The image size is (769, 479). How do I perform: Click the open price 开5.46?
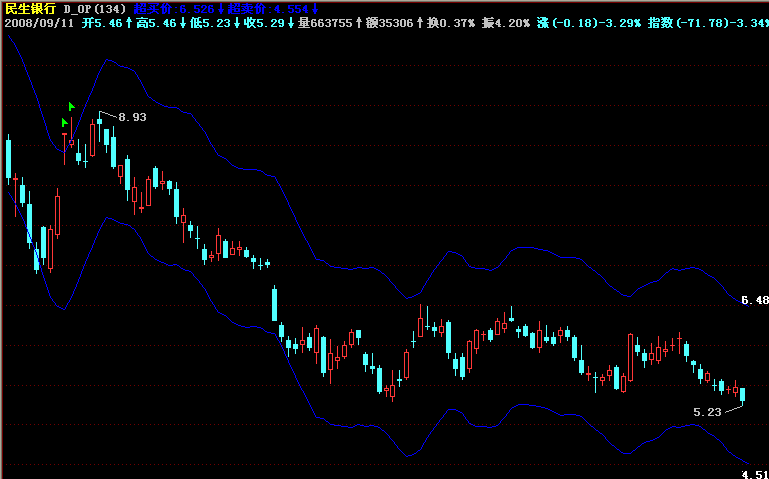102,23
